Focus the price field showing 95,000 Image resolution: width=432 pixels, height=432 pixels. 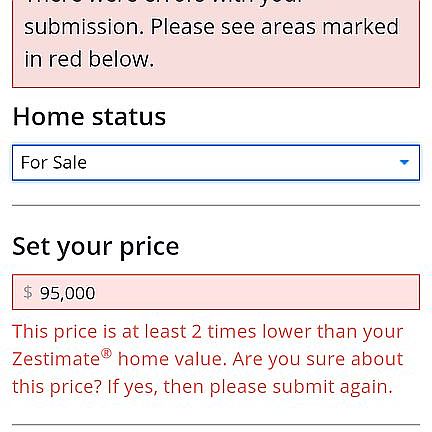[216, 292]
